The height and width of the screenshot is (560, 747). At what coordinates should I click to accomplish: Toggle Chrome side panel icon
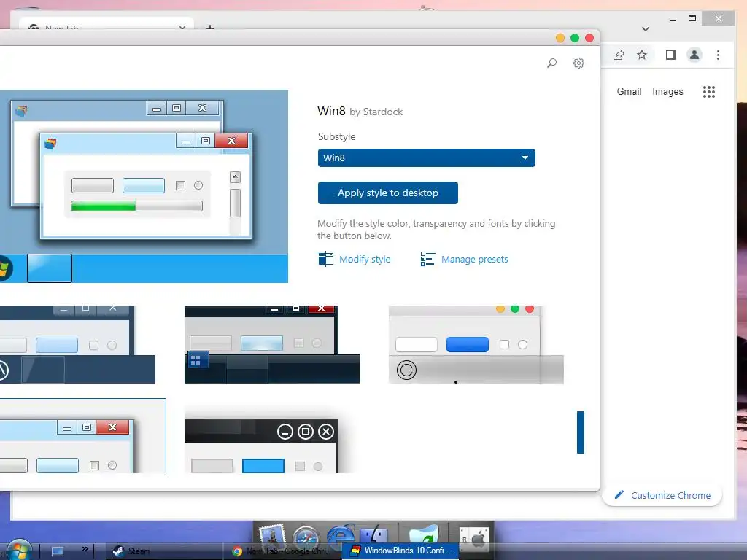click(x=671, y=55)
